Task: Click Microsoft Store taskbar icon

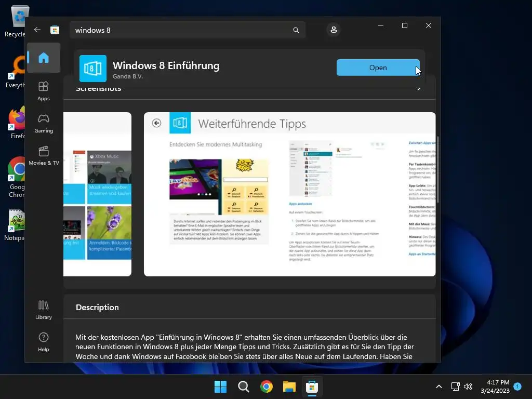Action: click(x=312, y=387)
